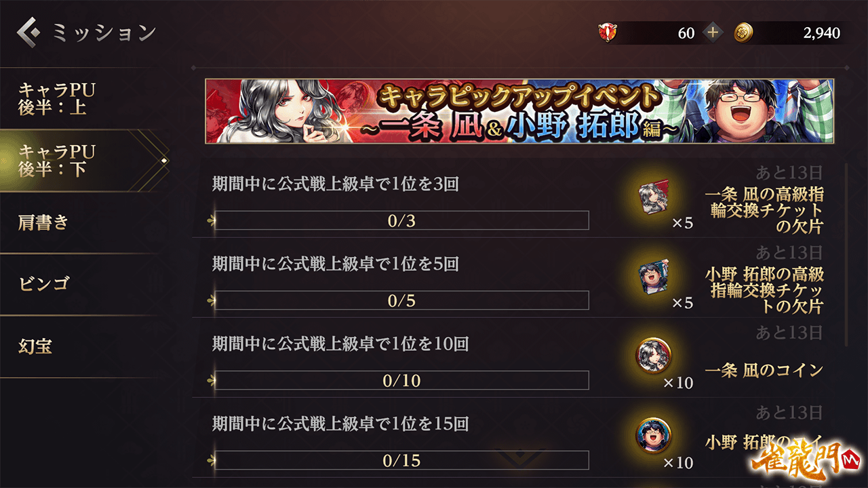Click the 0/3 mission progress bar
The height and width of the screenshot is (488, 868).
pos(401,220)
